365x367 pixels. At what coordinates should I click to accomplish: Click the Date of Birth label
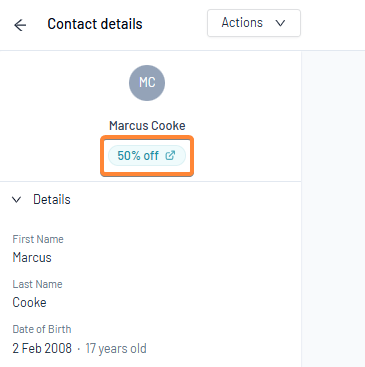tap(42, 329)
